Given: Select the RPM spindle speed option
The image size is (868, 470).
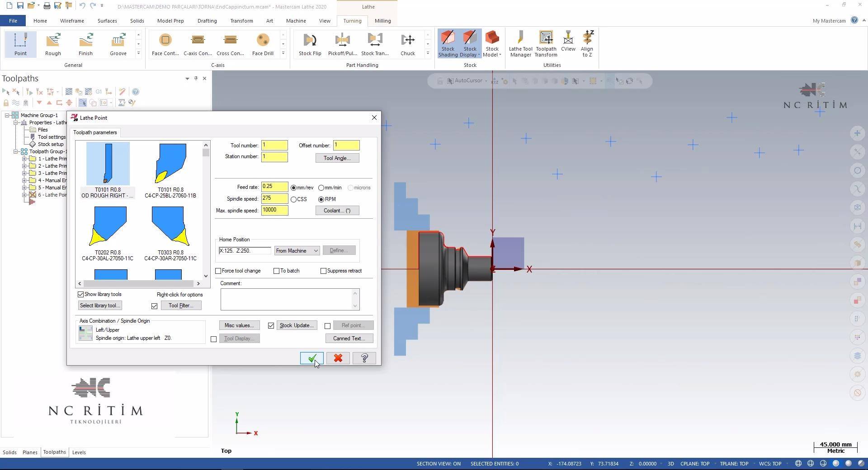Looking at the screenshot, I should pyautogui.click(x=321, y=199).
